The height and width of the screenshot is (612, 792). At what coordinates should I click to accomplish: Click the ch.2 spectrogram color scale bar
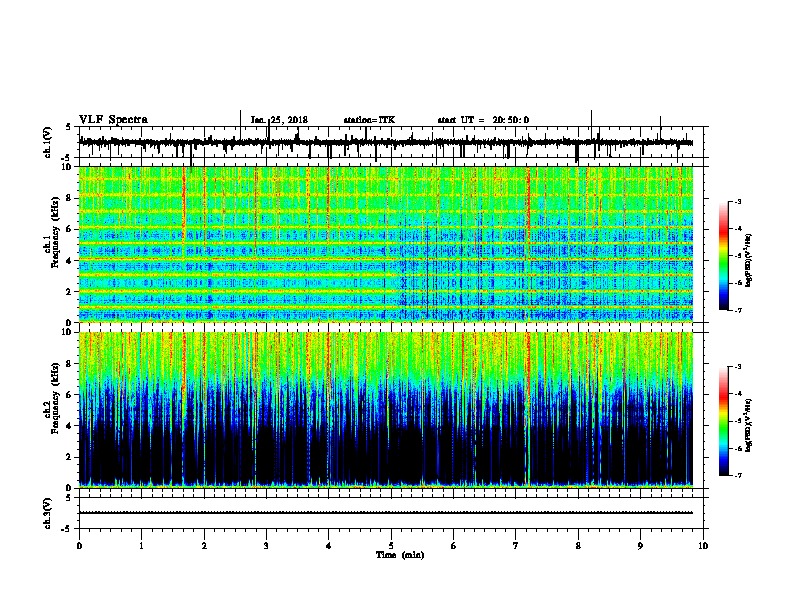(x=724, y=421)
